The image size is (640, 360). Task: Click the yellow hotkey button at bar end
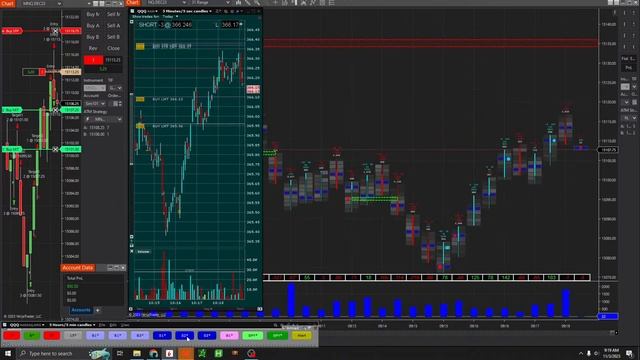point(302,336)
